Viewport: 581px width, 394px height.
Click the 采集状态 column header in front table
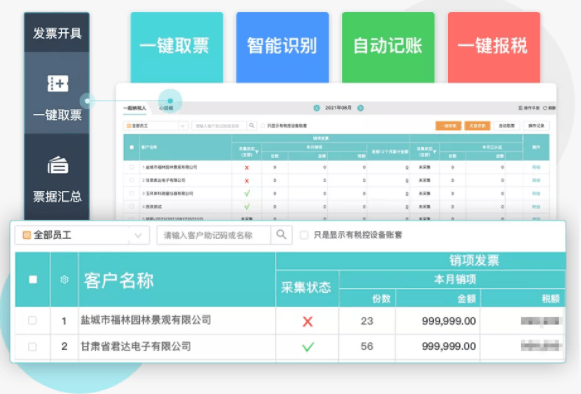click(x=306, y=288)
